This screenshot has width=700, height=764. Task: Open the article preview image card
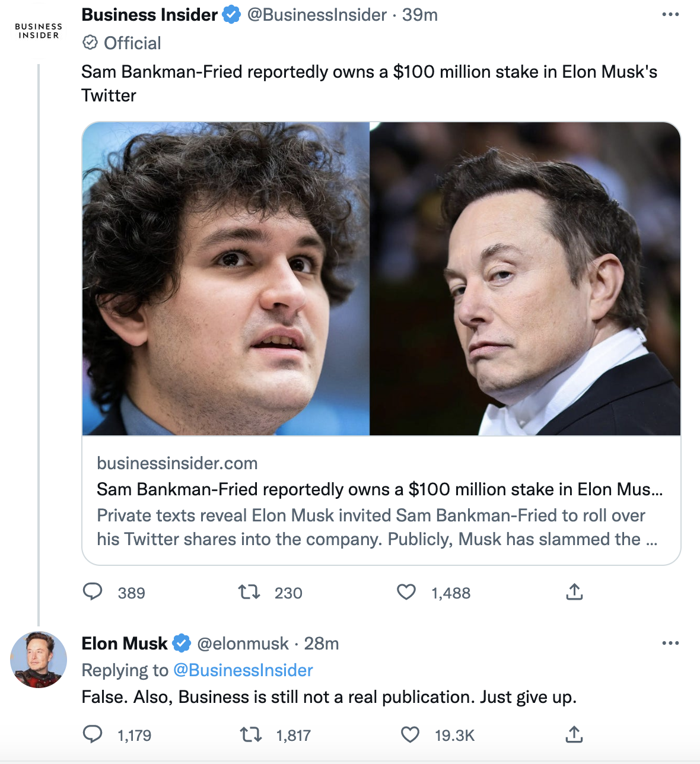point(381,279)
